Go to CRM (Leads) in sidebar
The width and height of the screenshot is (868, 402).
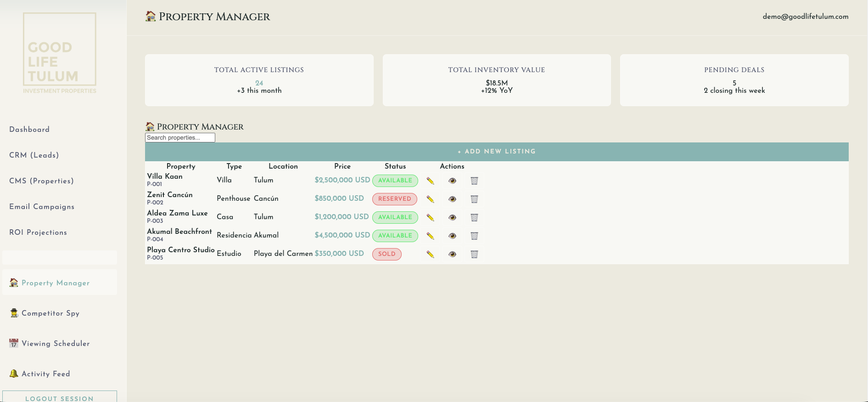34,155
